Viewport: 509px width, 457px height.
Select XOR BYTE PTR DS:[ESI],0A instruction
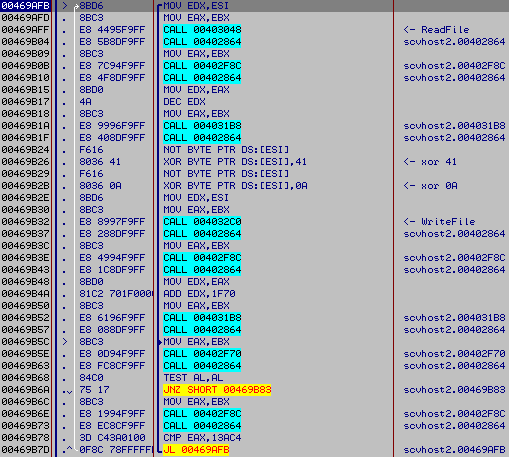235,186
